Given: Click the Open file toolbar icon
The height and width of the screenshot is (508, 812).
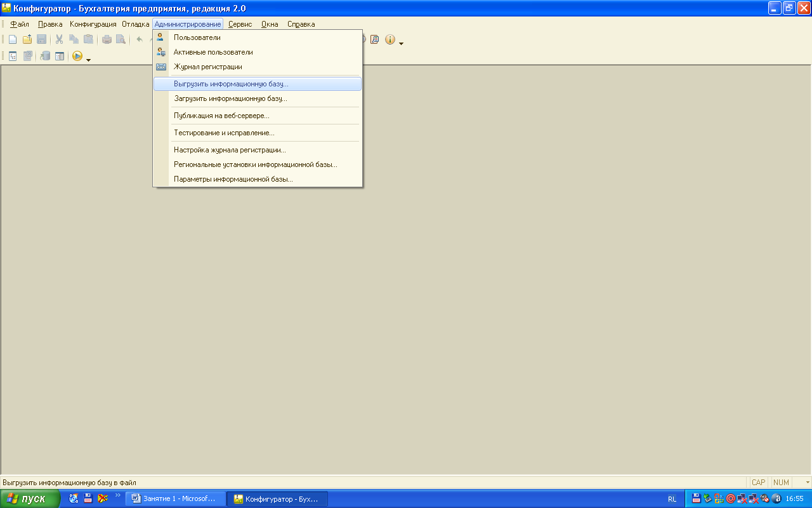Looking at the screenshot, I should [x=27, y=39].
